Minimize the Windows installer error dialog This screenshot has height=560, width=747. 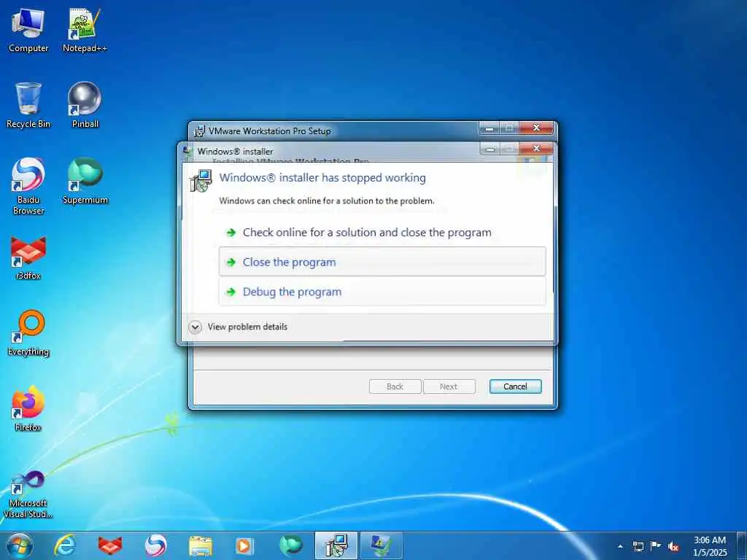click(489, 149)
